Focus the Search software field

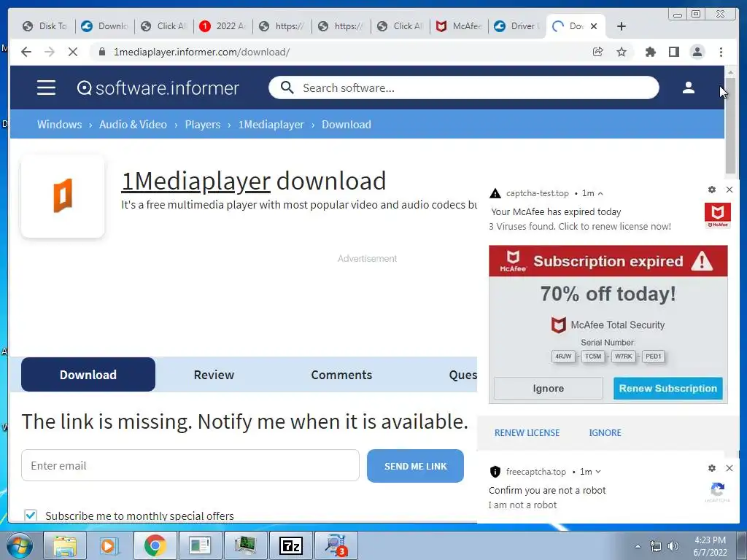click(463, 87)
